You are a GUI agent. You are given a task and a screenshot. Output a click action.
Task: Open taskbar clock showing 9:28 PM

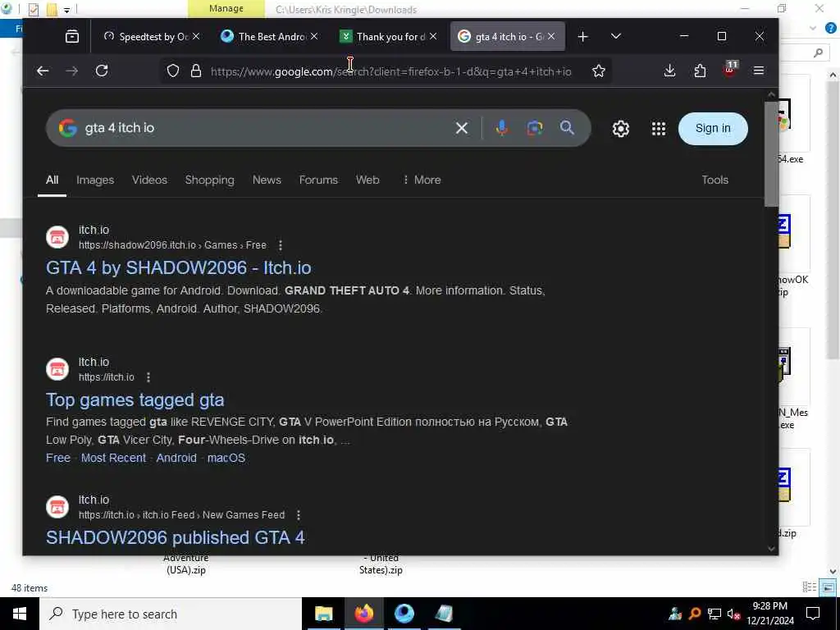click(x=769, y=614)
